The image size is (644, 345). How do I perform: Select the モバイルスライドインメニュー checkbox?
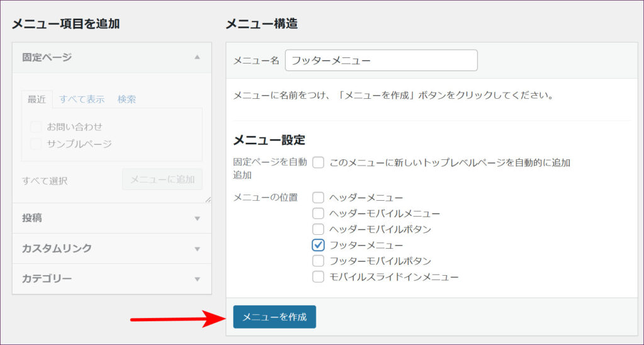coord(318,276)
